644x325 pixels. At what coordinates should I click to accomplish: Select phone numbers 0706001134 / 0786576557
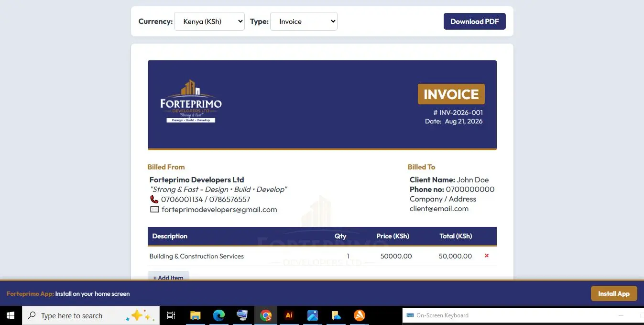[x=206, y=200]
